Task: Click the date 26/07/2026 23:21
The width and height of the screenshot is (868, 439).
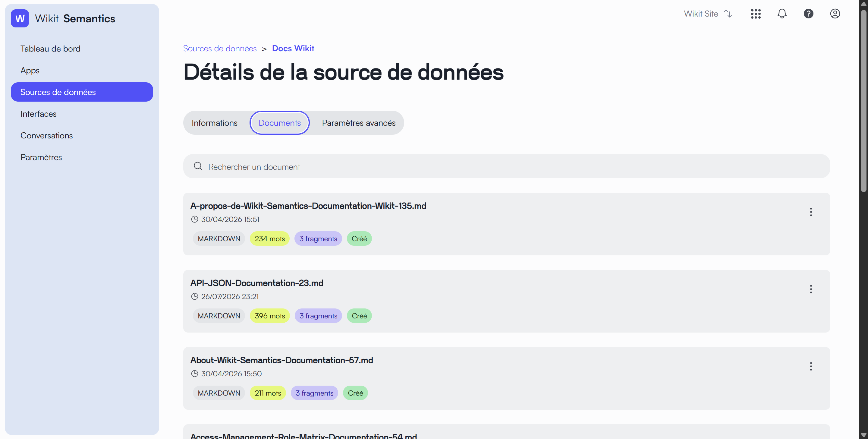Action: (230, 297)
